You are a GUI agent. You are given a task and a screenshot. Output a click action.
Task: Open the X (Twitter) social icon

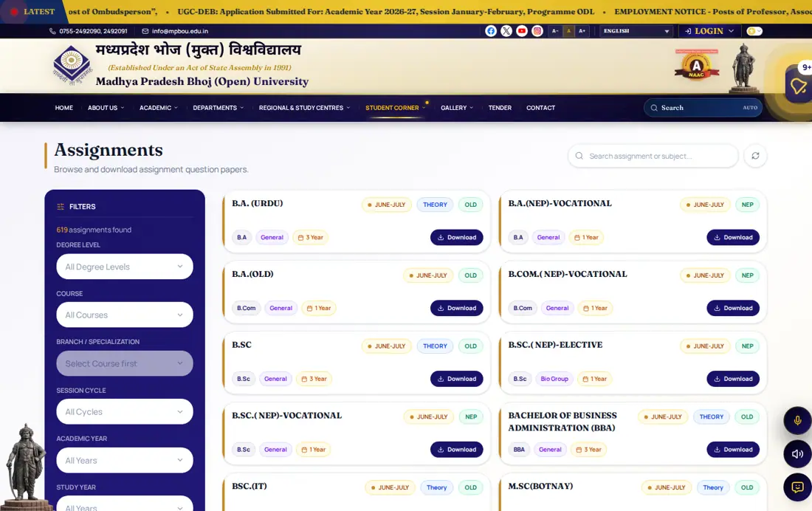pyautogui.click(x=506, y=31)
